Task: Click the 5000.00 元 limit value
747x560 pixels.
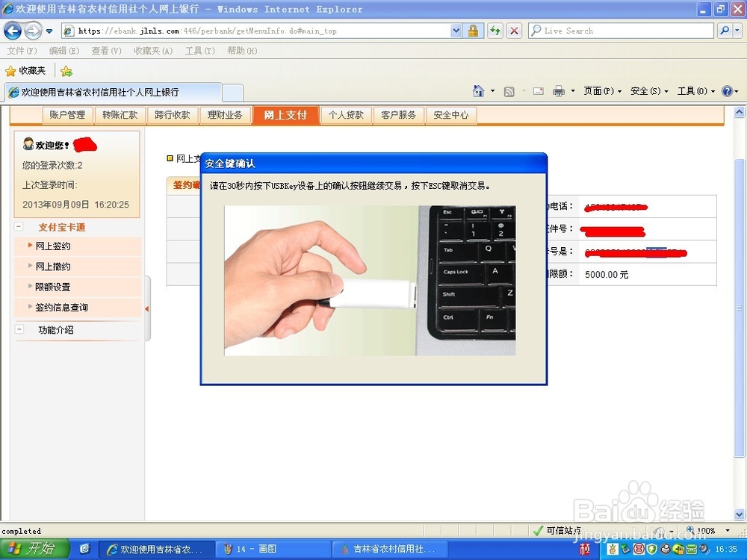Action: tap(607, 275)
